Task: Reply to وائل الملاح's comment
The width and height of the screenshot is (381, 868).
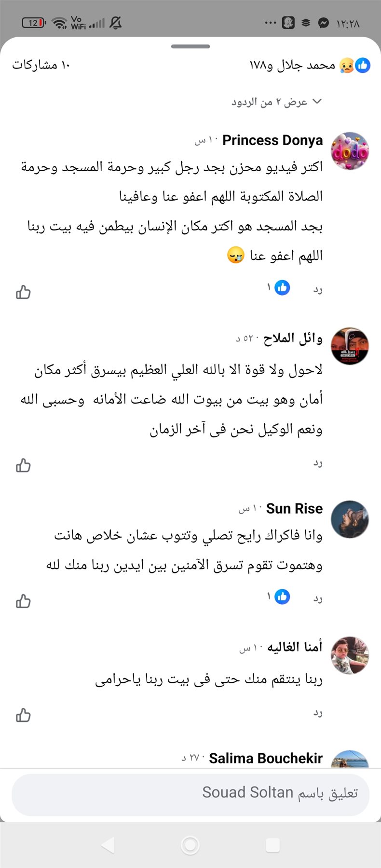Action: click(x=318, y=463)
